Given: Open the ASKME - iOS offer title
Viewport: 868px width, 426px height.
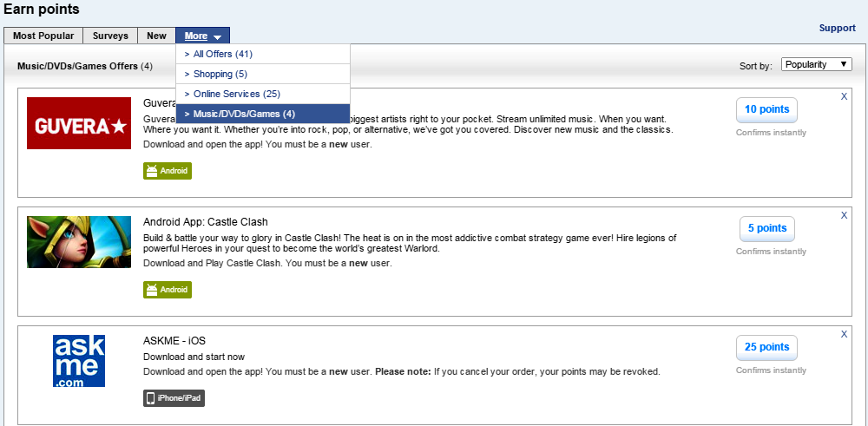Looking at the screenshot, I should click(174, 341).
